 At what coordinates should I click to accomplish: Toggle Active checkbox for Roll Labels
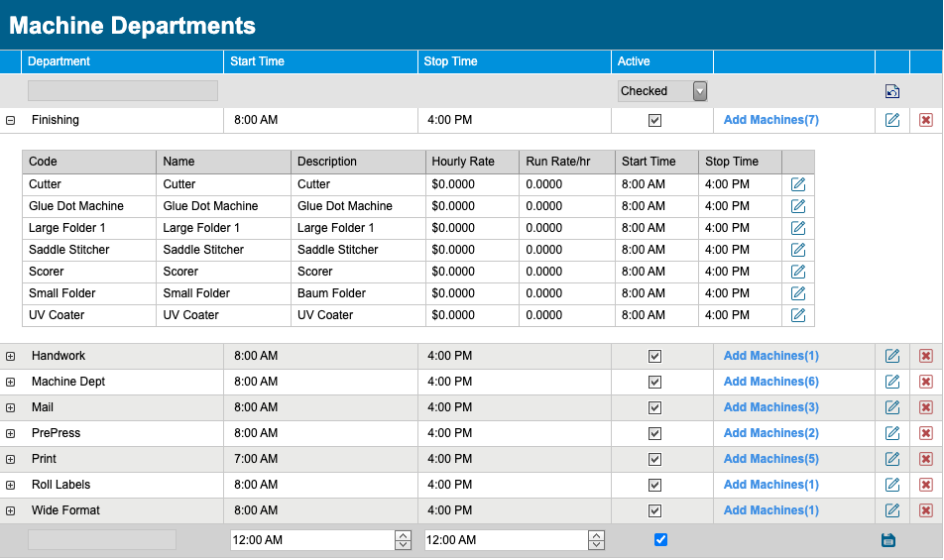(655, 485)
